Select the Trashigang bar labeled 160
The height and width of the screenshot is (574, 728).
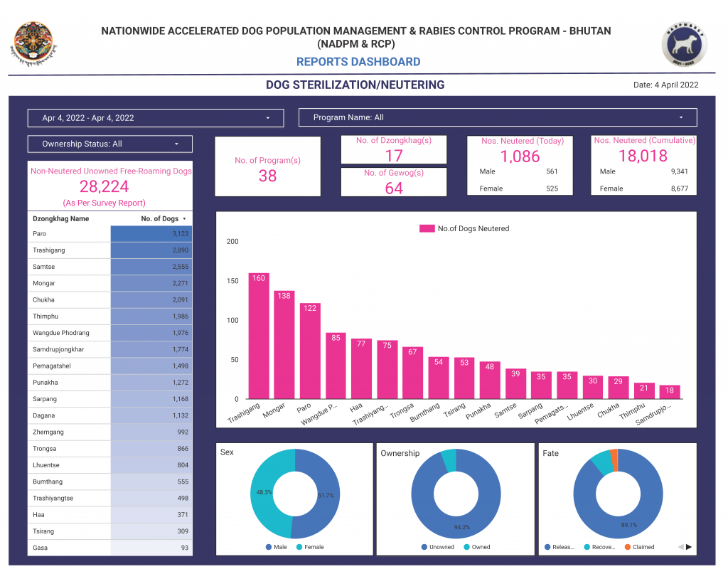[x=259, y=336]
